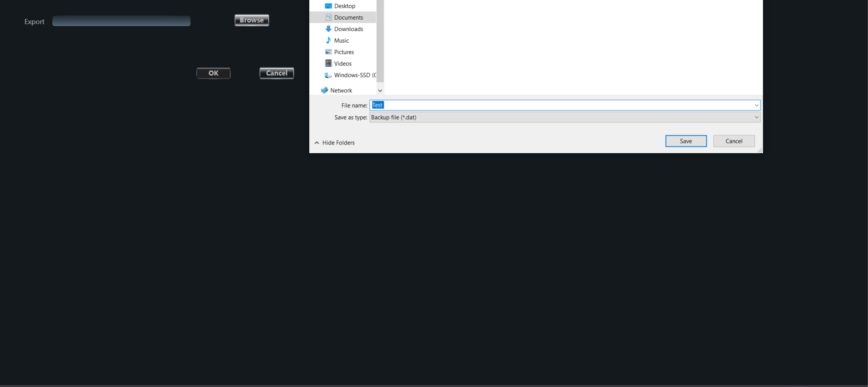Collapse navigation pane with Hide Folders
This screenshot has height=387, width=868.
tap(335, 143)
